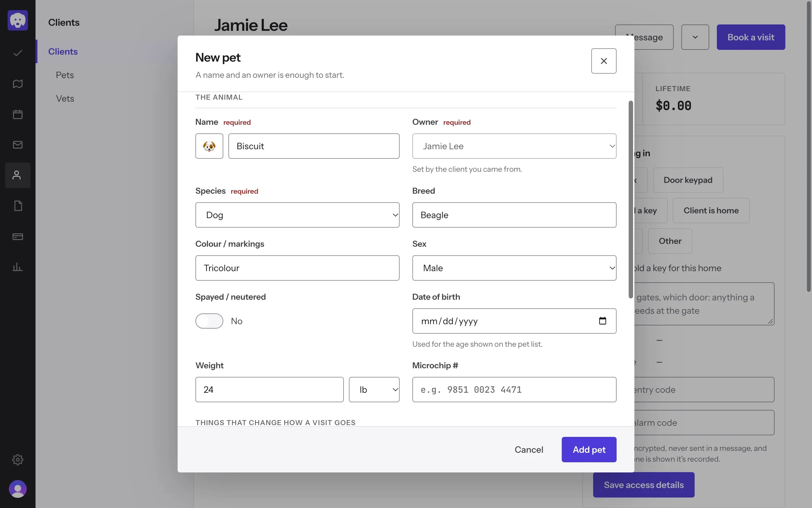
Task: Open the map icon in sidebar
Action: [17, 84]
